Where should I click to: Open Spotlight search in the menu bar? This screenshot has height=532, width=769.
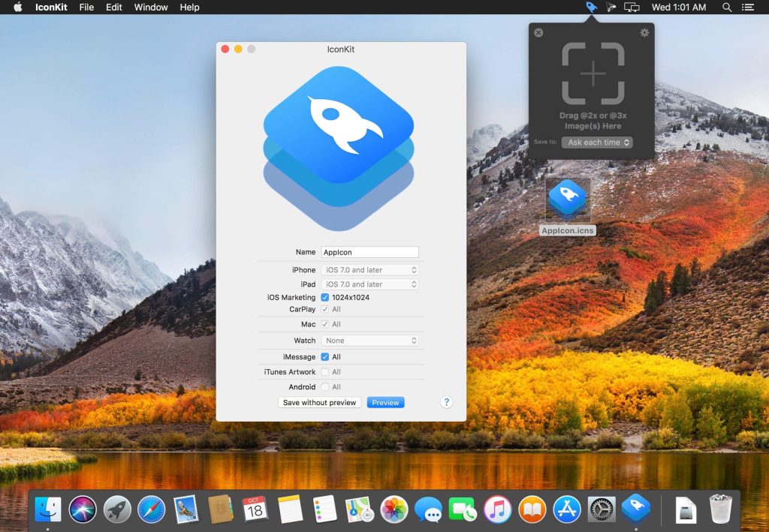(x=726, y=8)
